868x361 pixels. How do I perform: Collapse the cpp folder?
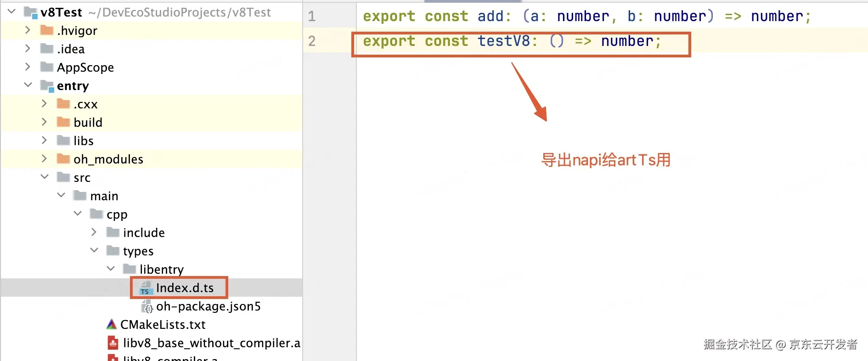coord(78,214)
